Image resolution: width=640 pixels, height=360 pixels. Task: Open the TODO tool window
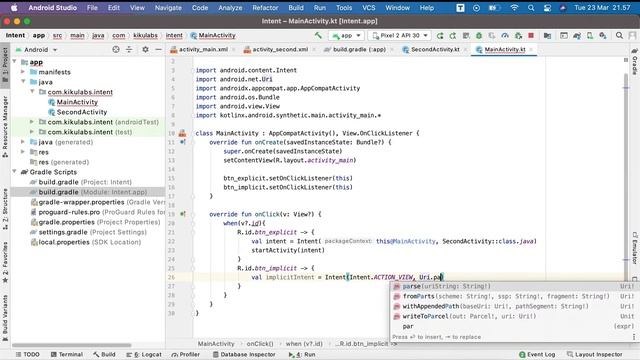[x=27, y=354]
